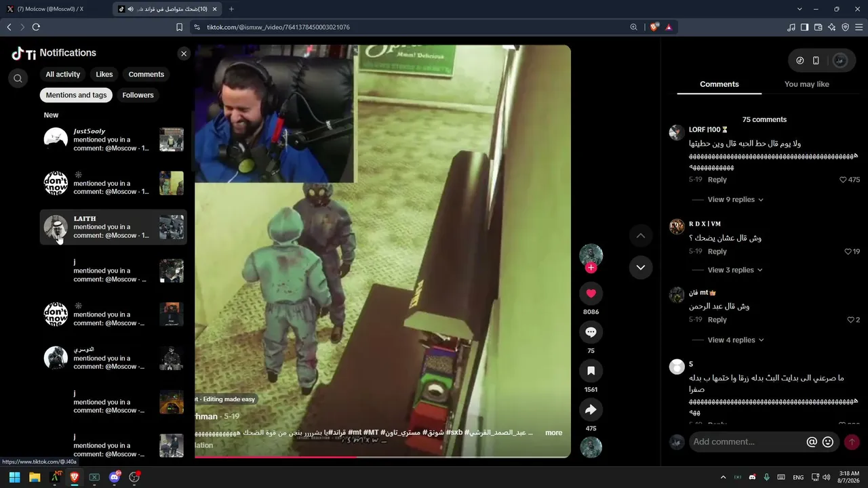The width and height of the screenshot is (868, 488).
Task: Open the zoom control in address bar
Action: 633,27
